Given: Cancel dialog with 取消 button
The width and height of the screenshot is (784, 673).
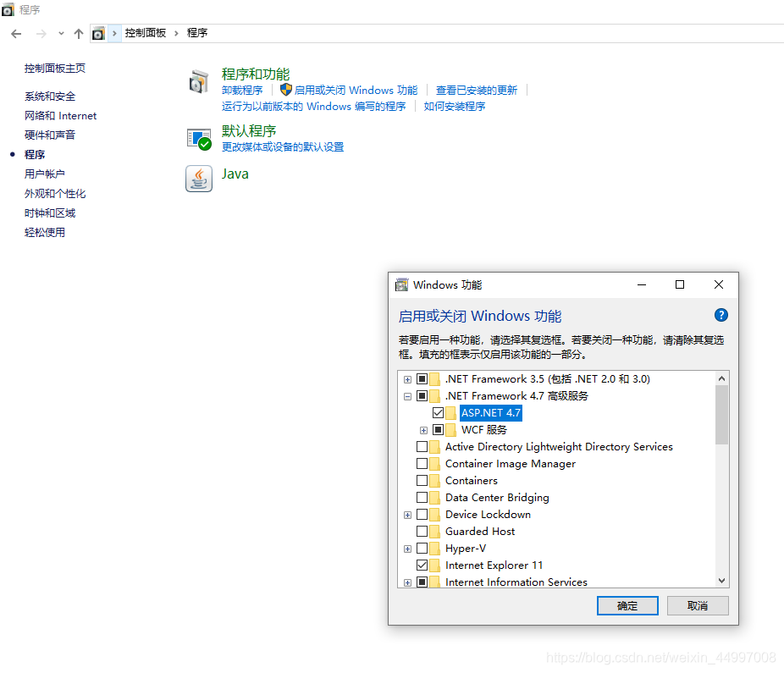Looking at the screenshot, I should (698, 606).
